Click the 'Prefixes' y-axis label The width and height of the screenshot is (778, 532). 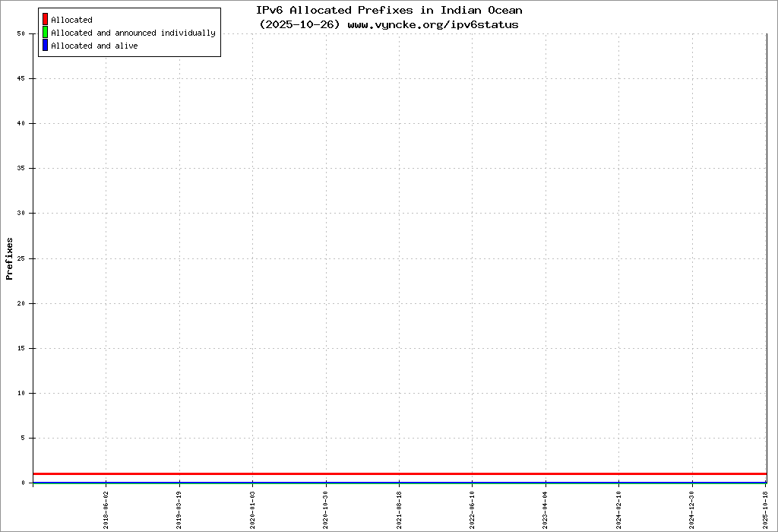[10, 258]
